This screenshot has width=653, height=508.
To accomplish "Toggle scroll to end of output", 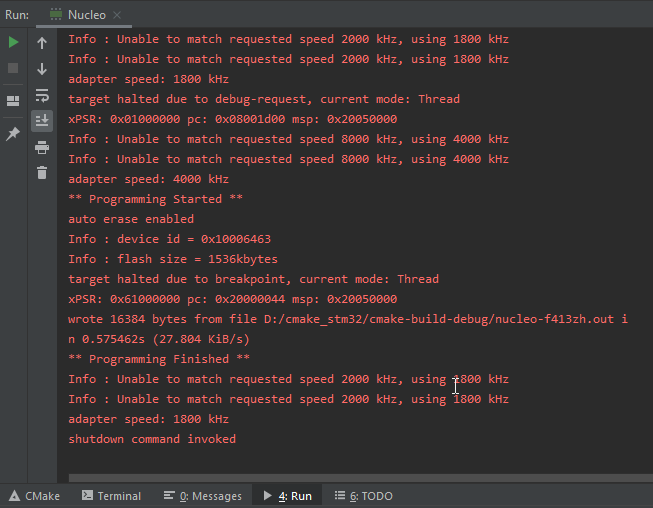I will pyautogui.click(x=42, y=121).
